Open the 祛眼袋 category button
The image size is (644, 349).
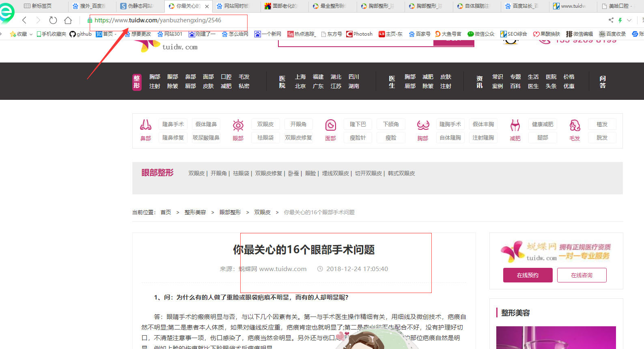click(265, 138)
